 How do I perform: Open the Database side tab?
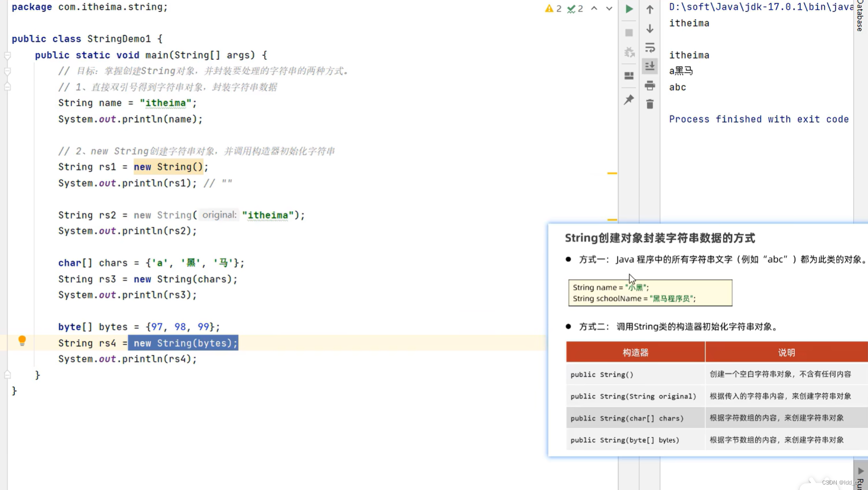pos(860,16)
